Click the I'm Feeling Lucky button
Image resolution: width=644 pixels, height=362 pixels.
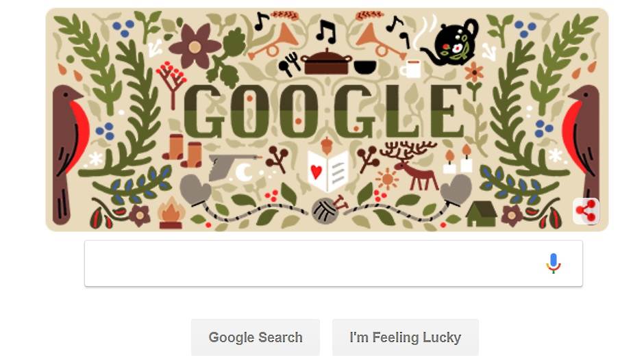click(x=406, y=337)
